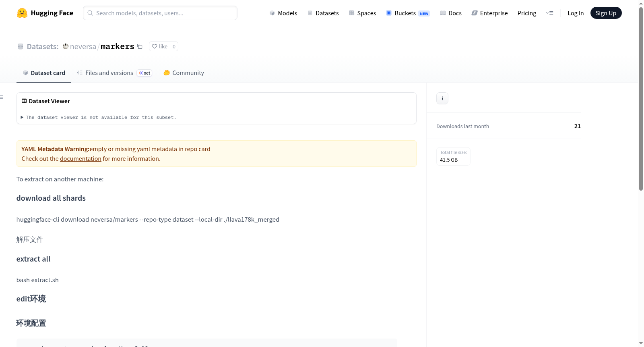Open the documentation link in YAML warning
The image size is (644, 347).
(x=80, y=158)
